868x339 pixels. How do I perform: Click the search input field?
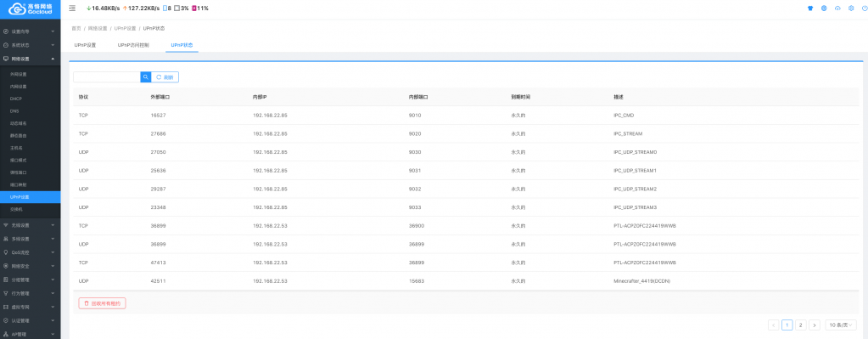tap(107, 77)
